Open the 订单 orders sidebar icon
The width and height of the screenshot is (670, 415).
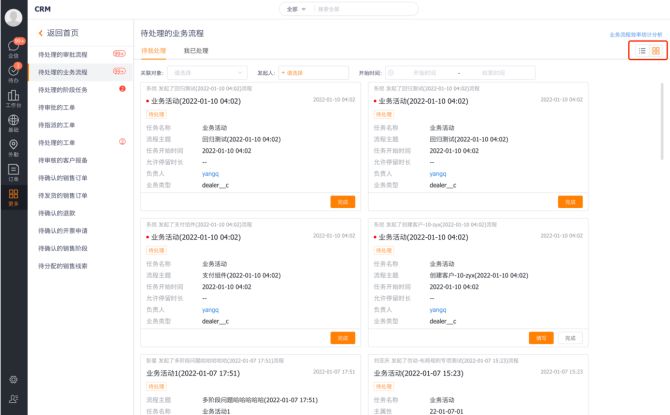coord(13,172)
